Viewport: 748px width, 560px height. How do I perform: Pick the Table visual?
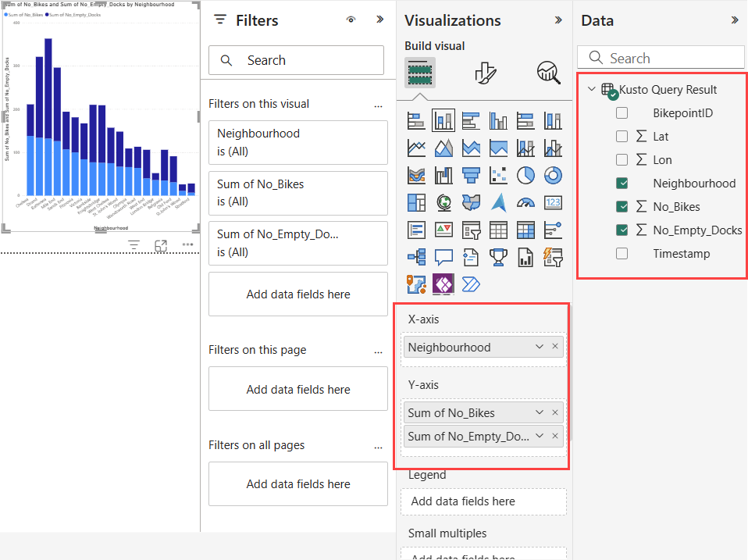tap(498, 230)
